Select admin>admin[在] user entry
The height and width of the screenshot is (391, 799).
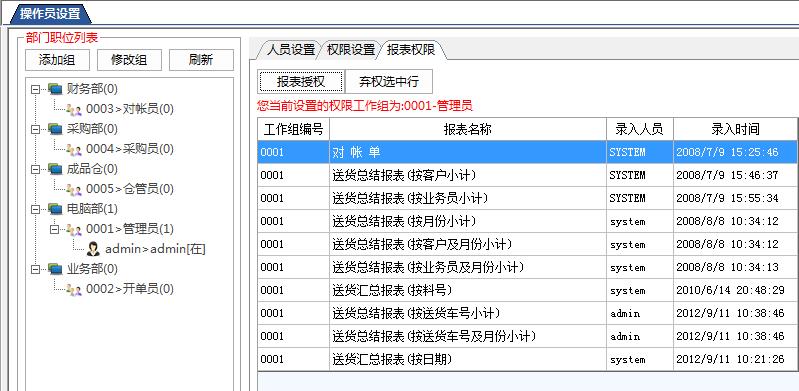coord(155,249)
